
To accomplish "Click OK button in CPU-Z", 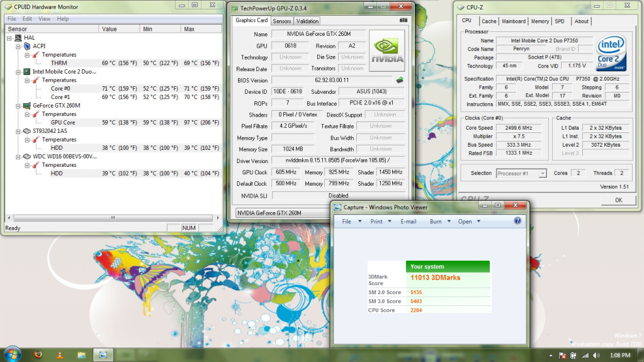I will 619,200.
